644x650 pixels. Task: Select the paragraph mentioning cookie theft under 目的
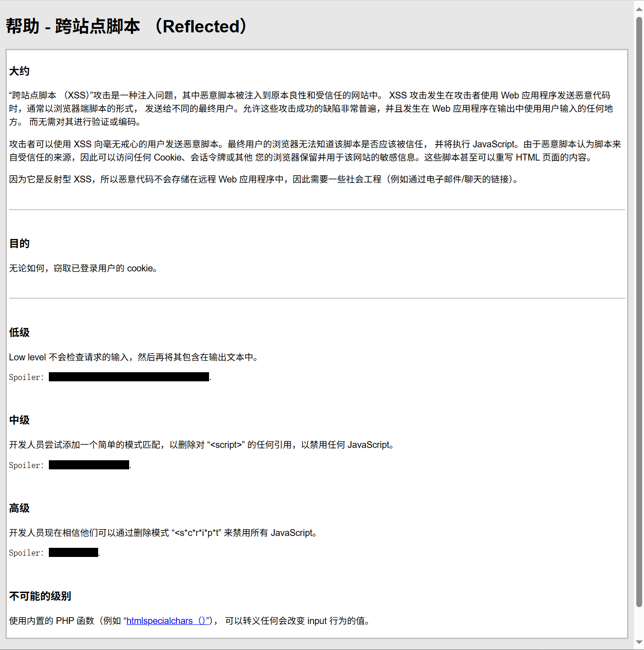pos(83,268)
